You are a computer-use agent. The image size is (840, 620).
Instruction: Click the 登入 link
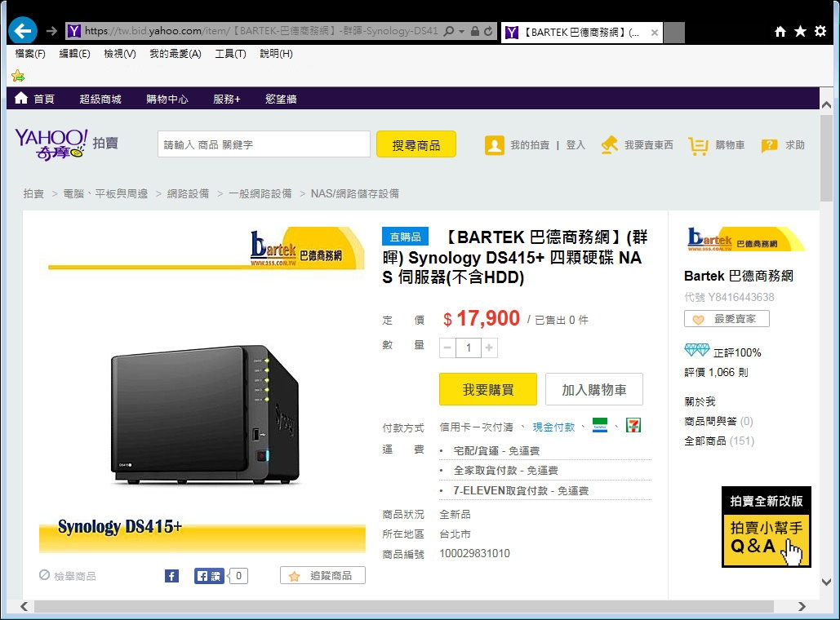coord(576,145)
